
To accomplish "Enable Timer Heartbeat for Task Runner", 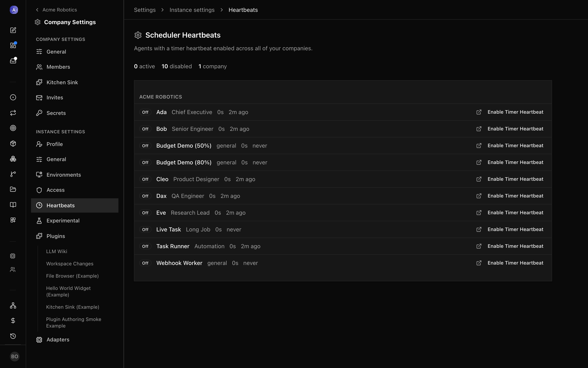I will [515, 246].
